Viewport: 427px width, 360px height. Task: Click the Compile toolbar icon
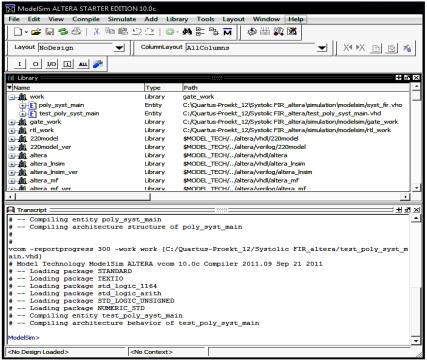coord(252,32)
